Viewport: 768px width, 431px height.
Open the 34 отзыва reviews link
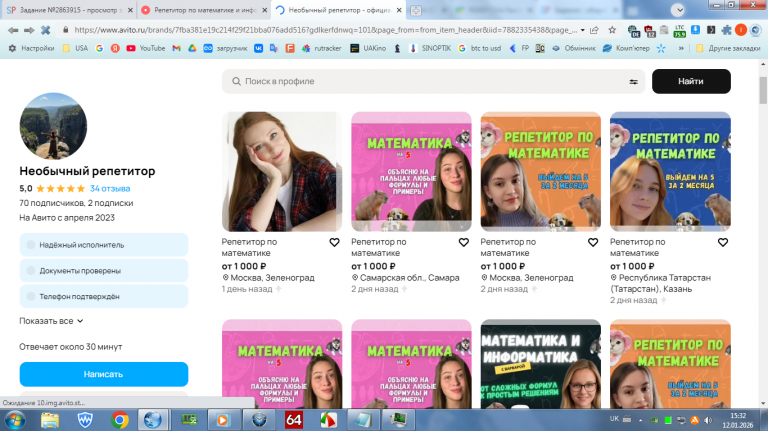[110, 189]
